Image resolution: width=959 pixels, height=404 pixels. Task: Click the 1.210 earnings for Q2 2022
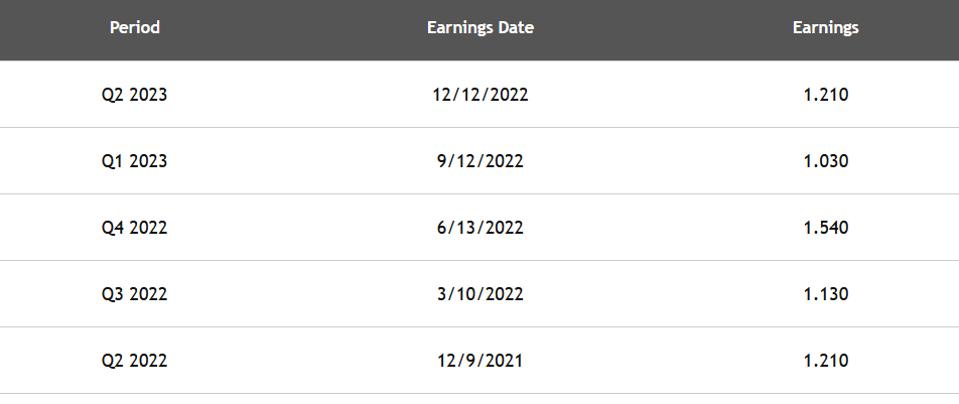(x=826, y=361)
